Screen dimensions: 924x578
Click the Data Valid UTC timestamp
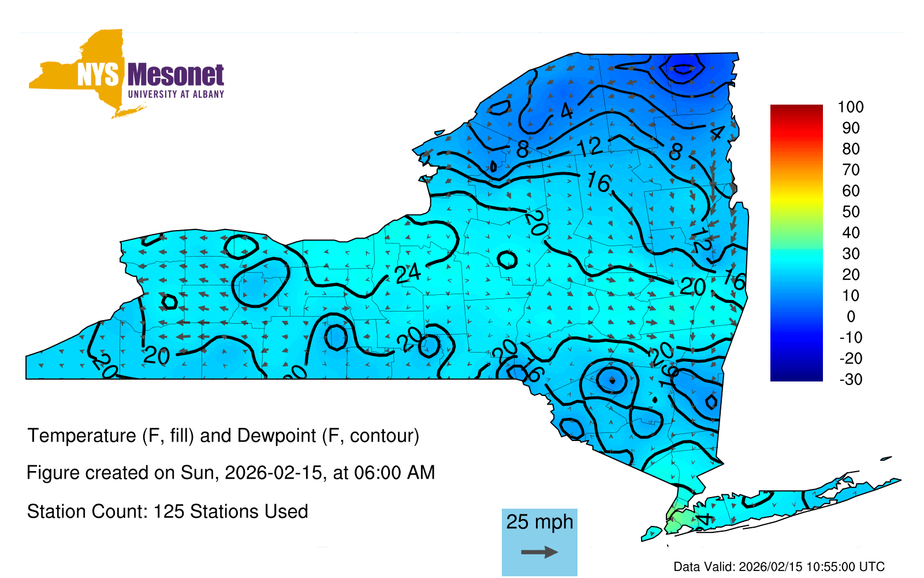click(779, 566)
